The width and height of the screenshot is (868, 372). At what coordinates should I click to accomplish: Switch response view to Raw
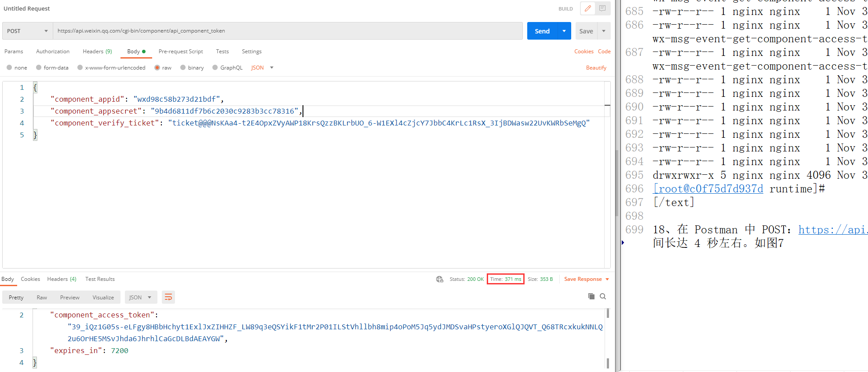42,298
